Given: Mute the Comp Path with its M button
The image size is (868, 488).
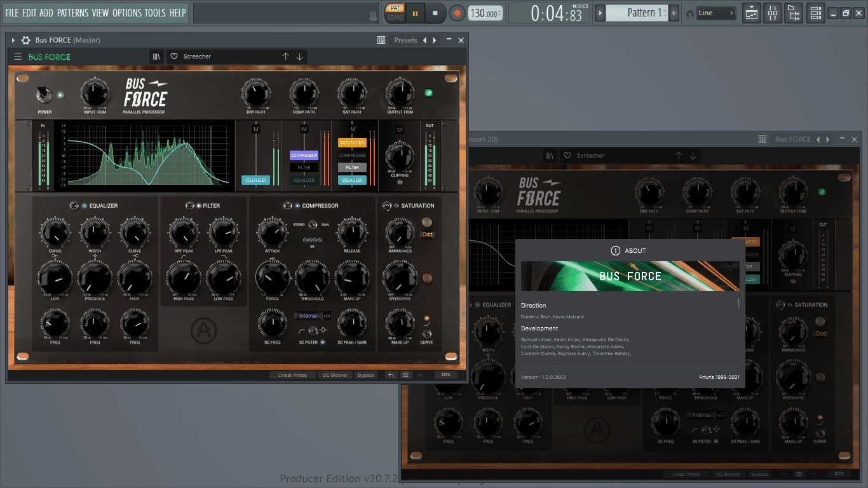Looking at the screenshot, I should [304, 129].
